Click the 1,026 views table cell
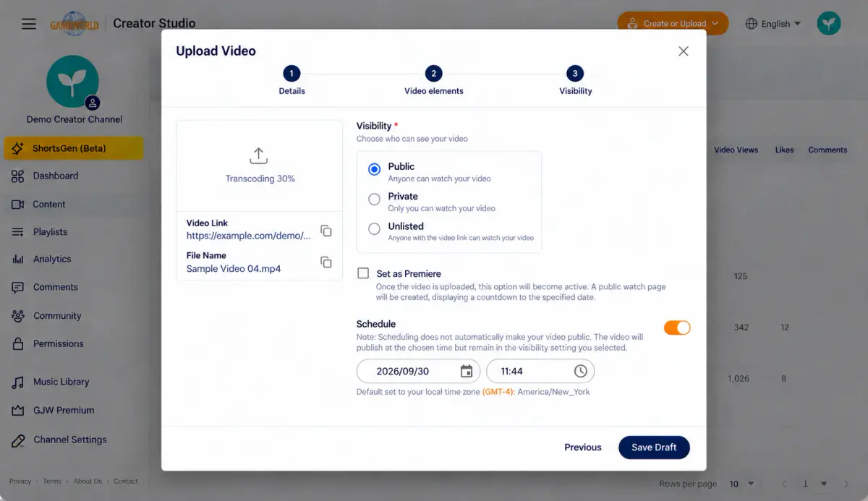 739,379
